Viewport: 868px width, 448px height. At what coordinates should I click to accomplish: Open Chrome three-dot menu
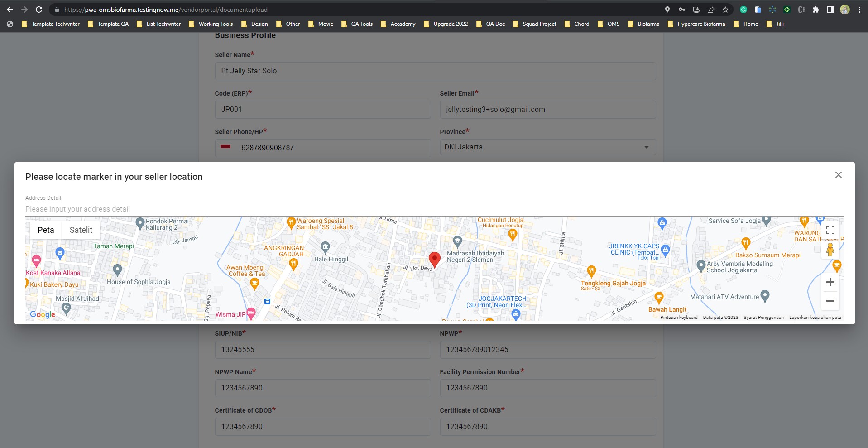pyautogui.click(x=859, y=10)
